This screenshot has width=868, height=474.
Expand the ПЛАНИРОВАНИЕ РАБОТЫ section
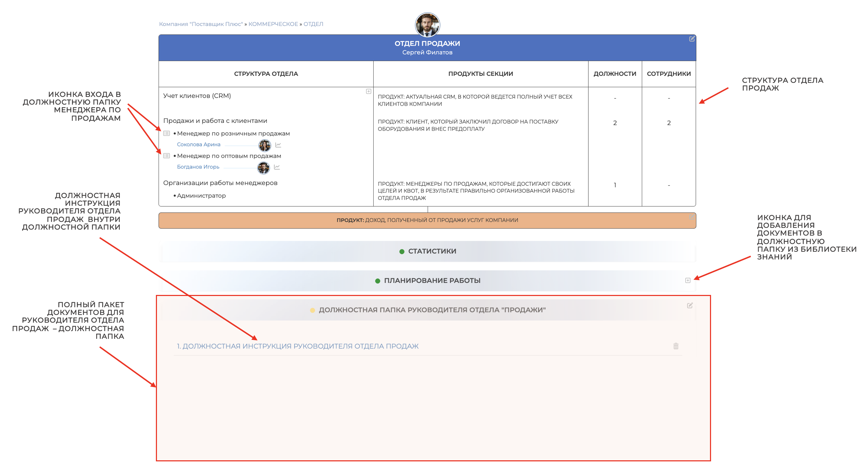[427, 281]
